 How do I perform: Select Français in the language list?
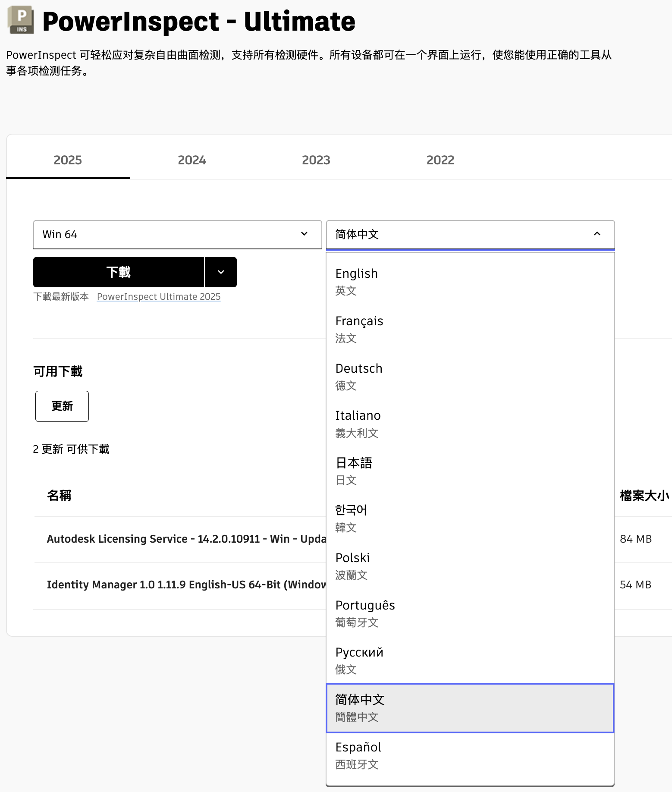[470, 329]
